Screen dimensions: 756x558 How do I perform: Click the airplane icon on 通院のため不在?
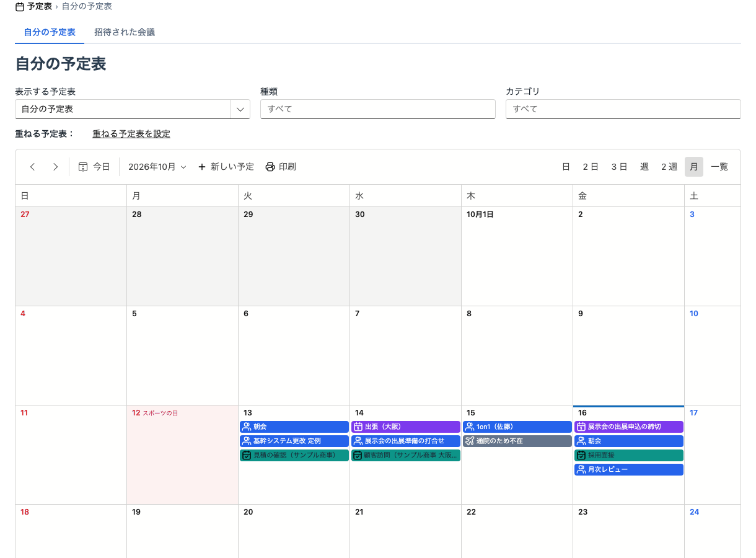(x=469, y=441)
